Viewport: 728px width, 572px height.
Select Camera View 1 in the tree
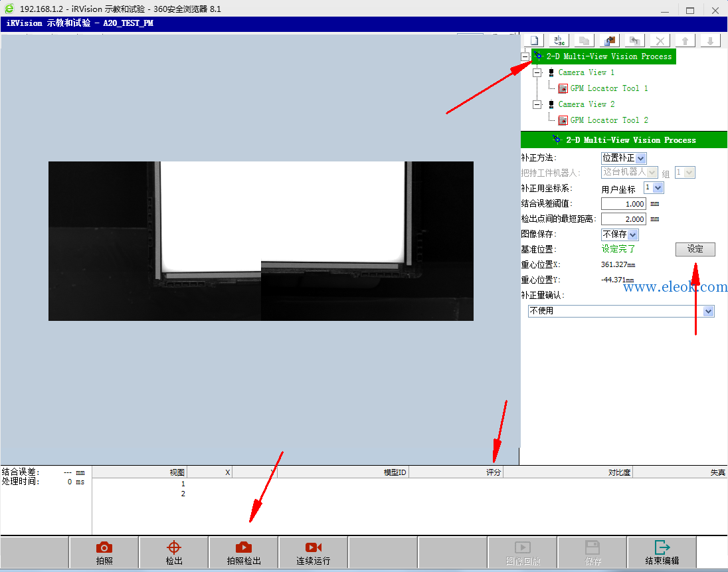(586, 72)
